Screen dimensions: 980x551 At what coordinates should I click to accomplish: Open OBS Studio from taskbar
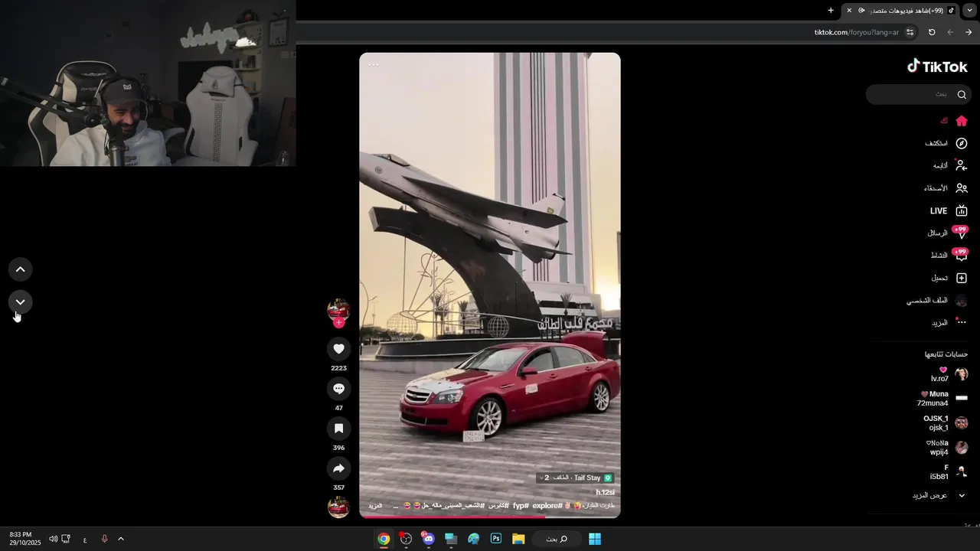tap(406, 539)
